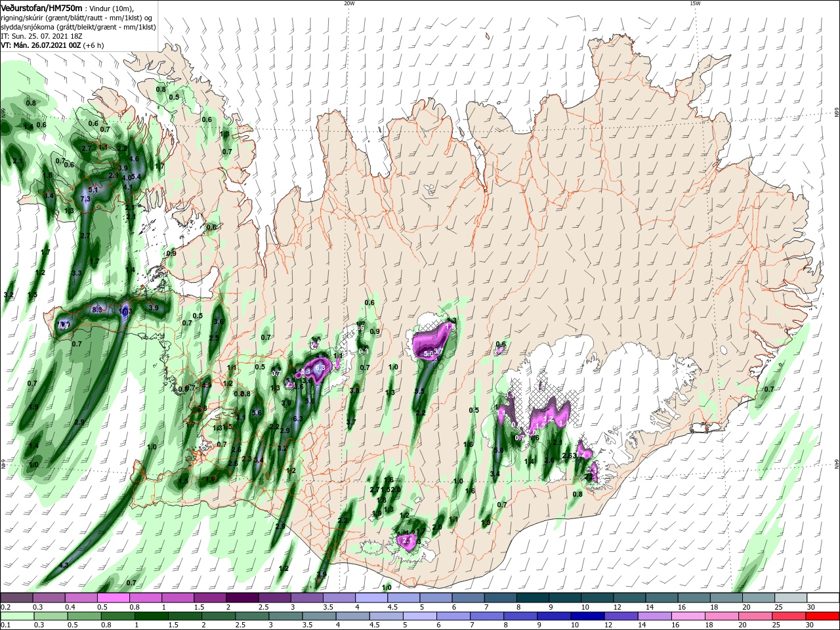Click the bright pink swatch between 0.5 and 0.8
840x630 pixels.
pyautogui.click(x=114, y=598)
